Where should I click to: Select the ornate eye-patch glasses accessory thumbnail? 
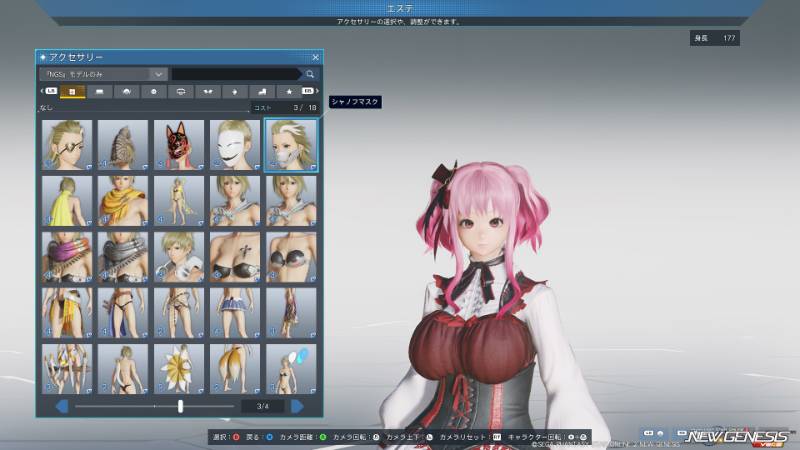coord(67,145)
